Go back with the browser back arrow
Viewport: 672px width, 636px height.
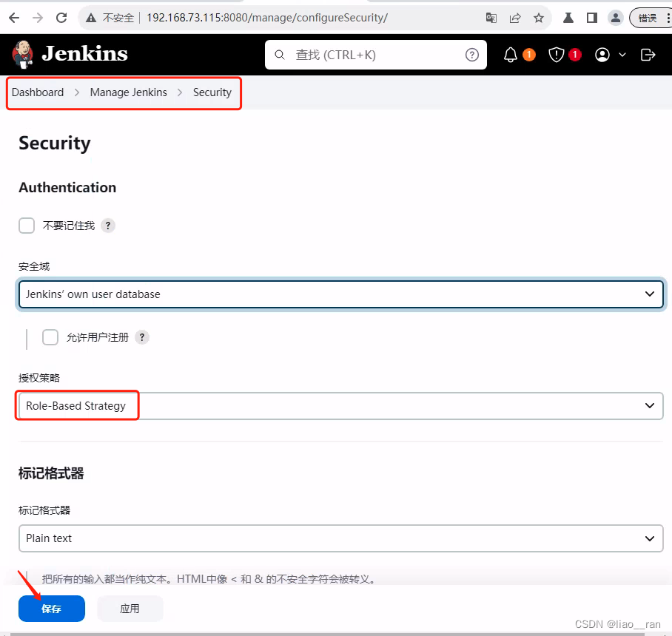click(14, 18)
